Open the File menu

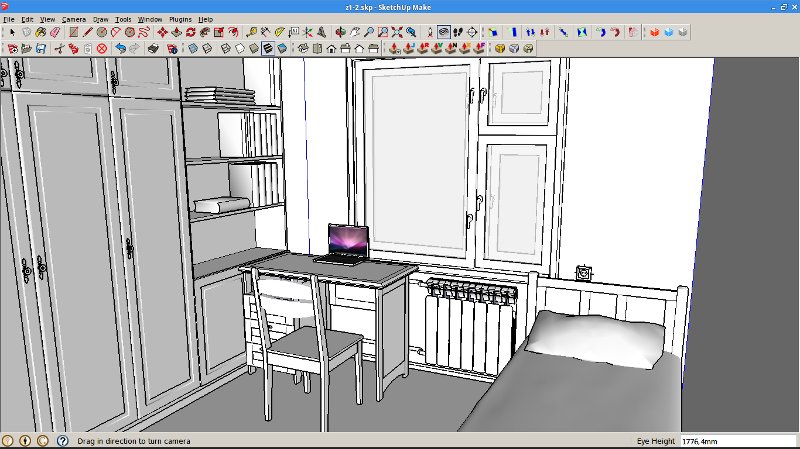point(9,19)
